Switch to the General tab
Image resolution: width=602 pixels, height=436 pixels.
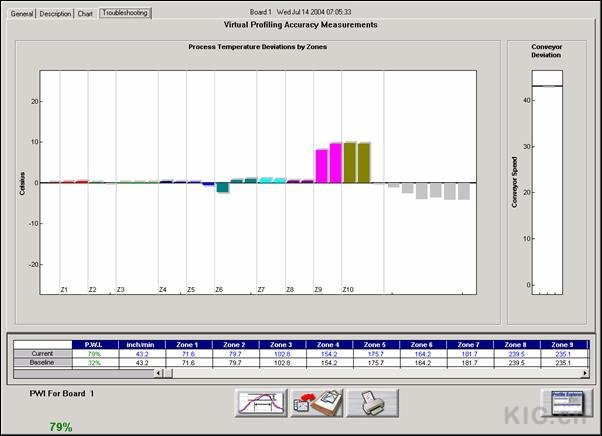click(22, 14)
